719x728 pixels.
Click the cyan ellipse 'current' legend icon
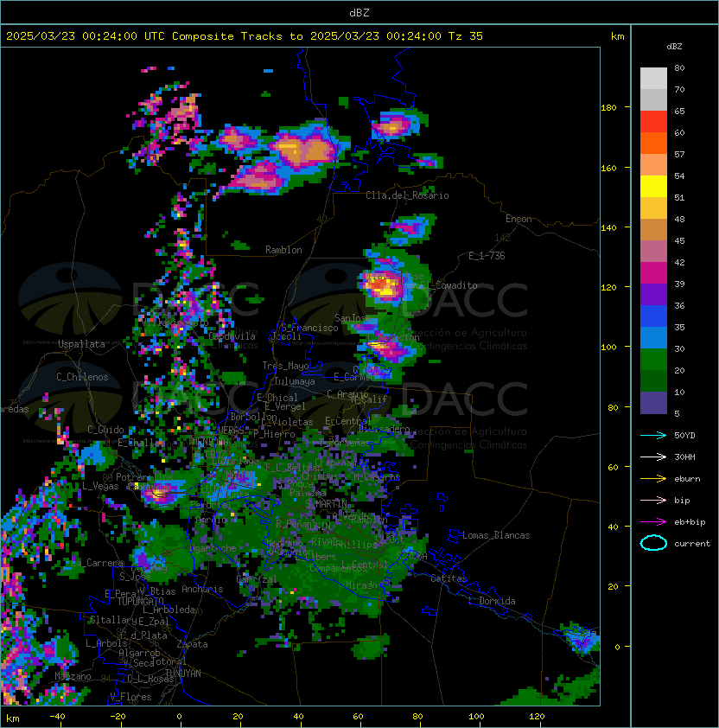point(653,543)
